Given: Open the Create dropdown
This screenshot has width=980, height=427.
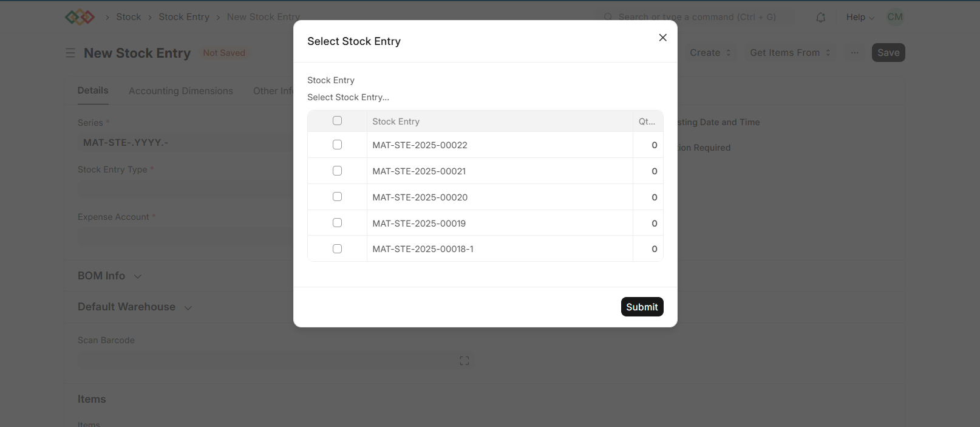Looking at the screenshot, I should coord(710,53).
